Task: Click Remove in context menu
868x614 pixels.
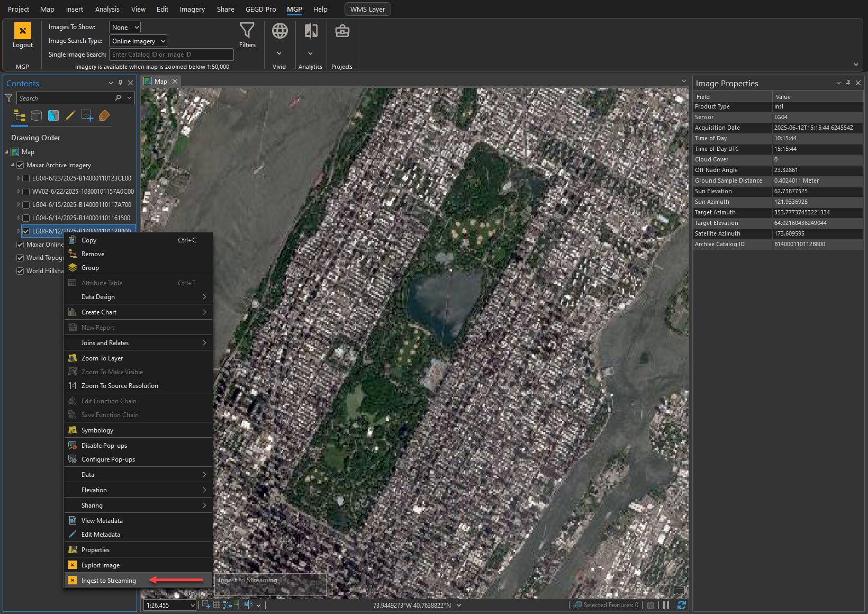Action: click(x=138, y=254)
